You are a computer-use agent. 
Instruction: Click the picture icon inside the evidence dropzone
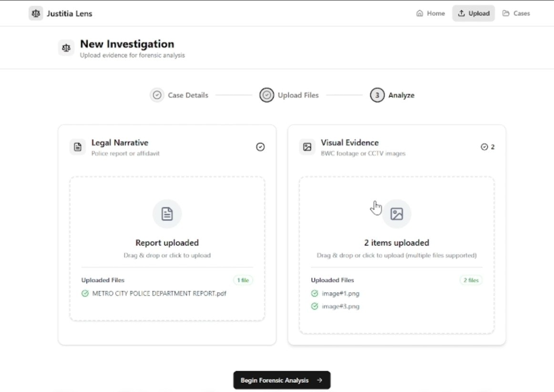(x=397, y=214)
